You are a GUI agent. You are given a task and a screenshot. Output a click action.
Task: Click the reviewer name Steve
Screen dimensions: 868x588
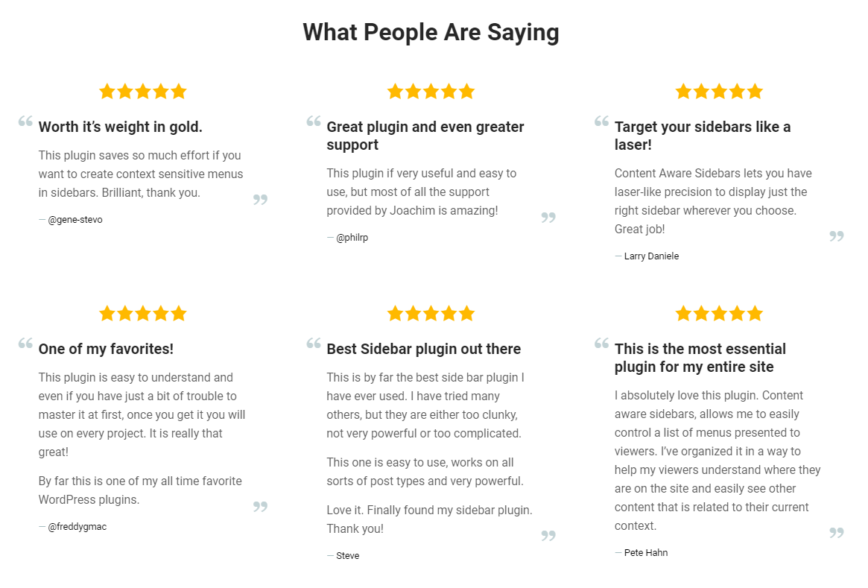point(347,556)
